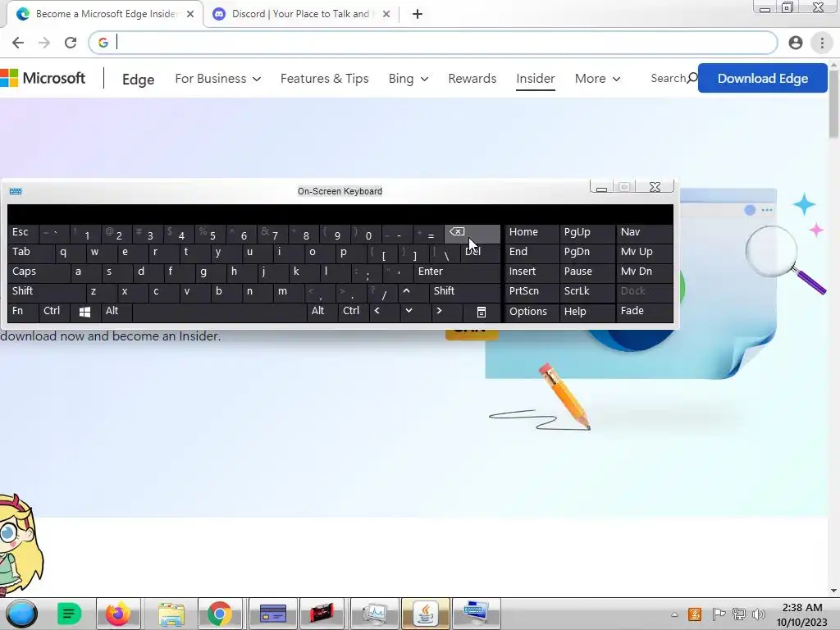Click the keyboard Help key

point(587,312)
